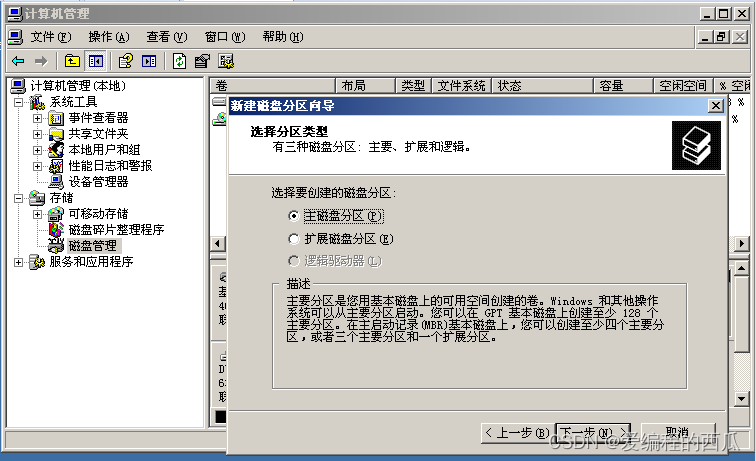Click the Refresh toolbar icon
The image size is (756, 461).
coord(179,61)
